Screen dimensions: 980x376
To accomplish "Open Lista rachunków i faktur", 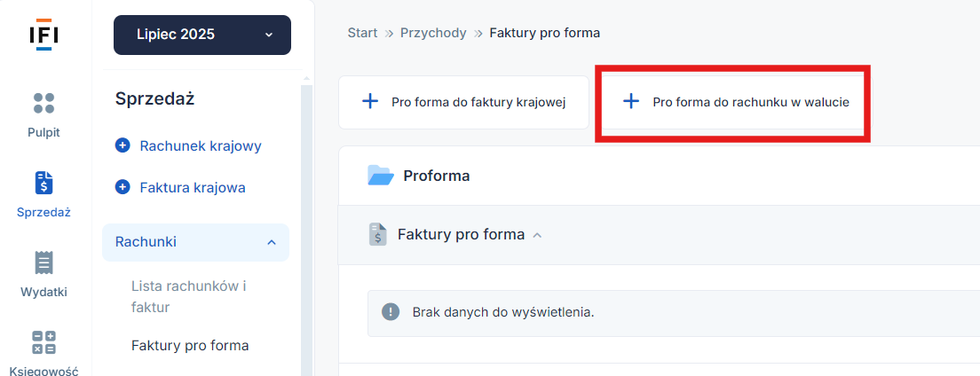I will point(189,297).
